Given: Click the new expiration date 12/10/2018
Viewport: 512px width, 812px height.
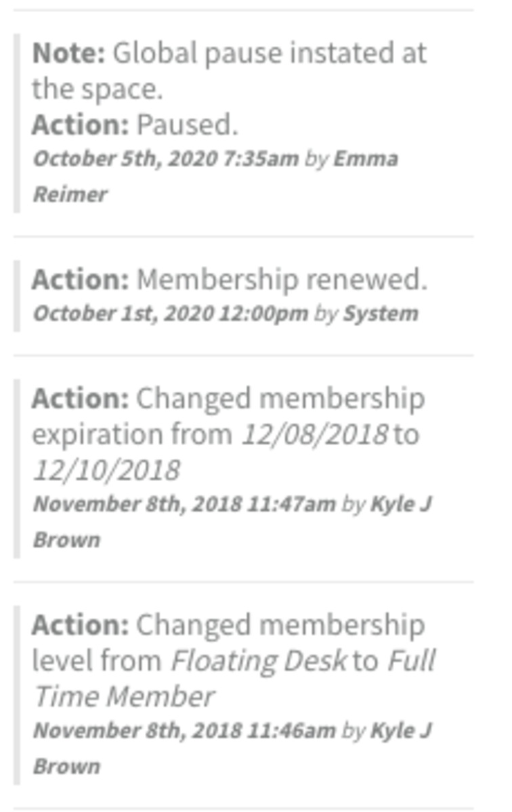Looking at the screenshot, I should click(107, 469).
